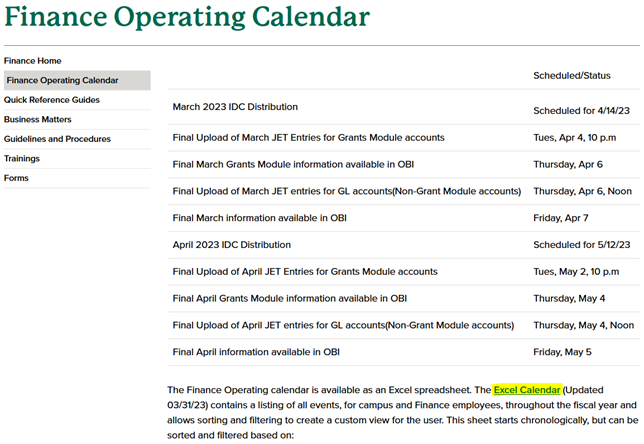Click the Scheduled/Status column header
644x444 pixels.
coord(574,76)
